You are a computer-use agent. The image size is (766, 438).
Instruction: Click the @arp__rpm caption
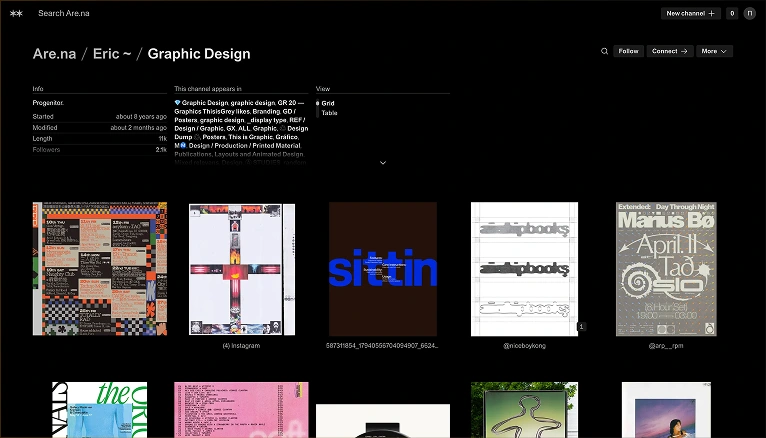666,346
